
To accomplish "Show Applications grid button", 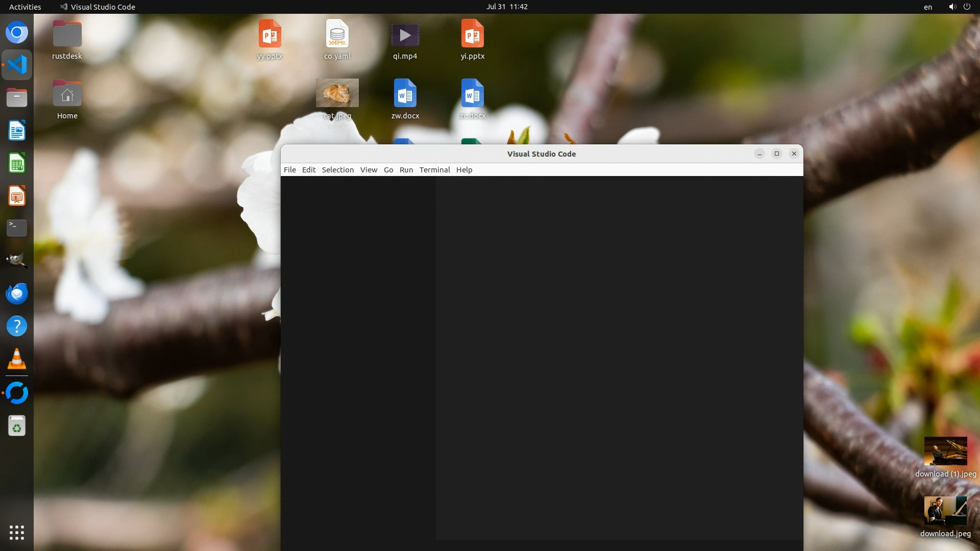I will point(17,532).
